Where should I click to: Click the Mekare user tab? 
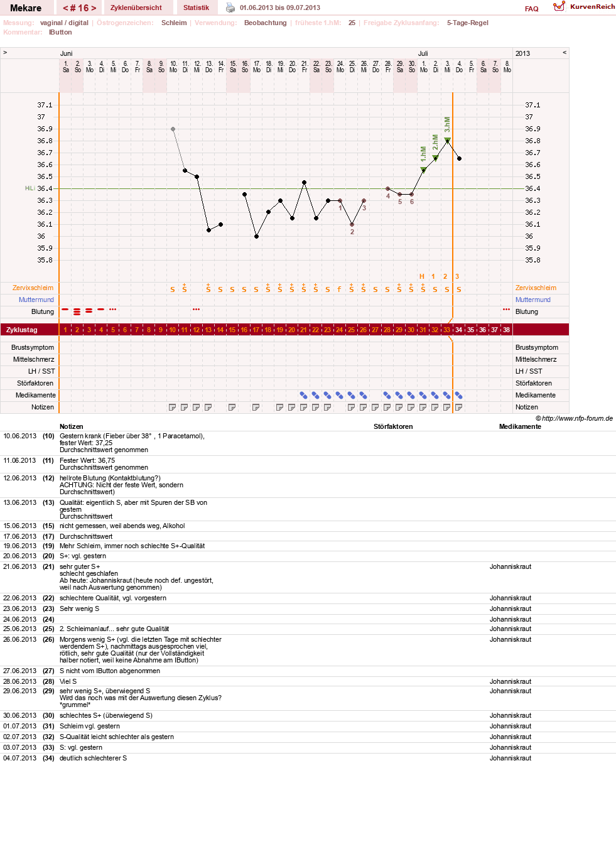click(x=26, y=8)
